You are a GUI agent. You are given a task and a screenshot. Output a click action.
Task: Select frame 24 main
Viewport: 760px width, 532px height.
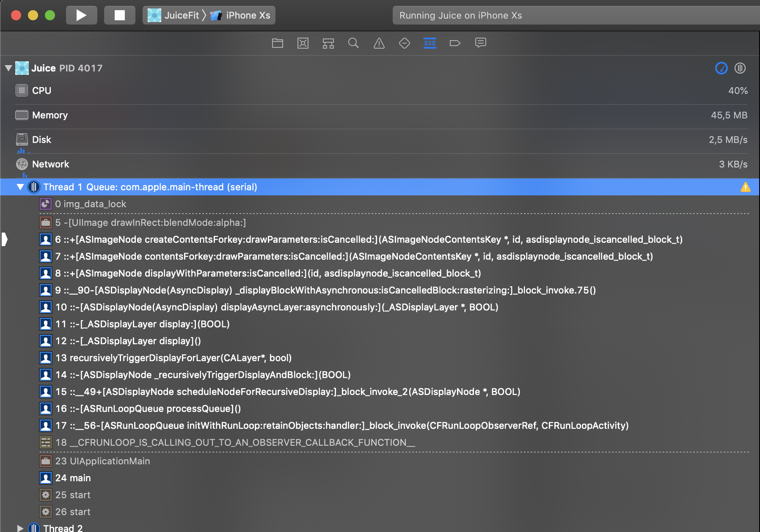pyautogui.click(x=380, y=478)
